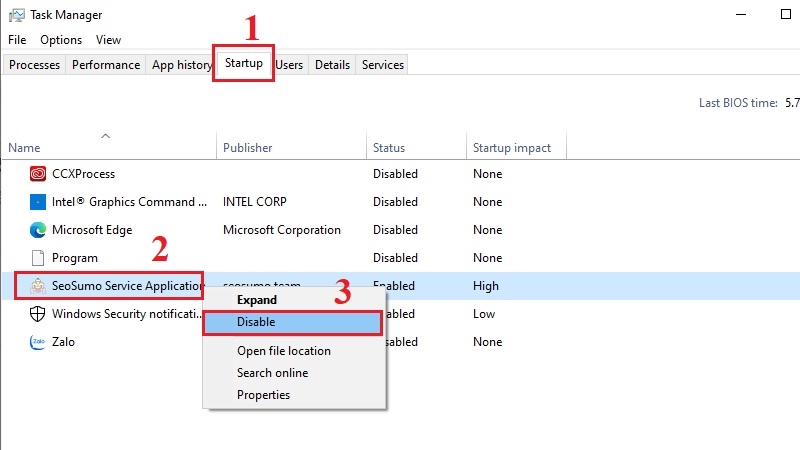Image resolution: width=800 pixels, height=450 pixels.
Task: Minimize the Task Manager window
Action: [741, 14]
